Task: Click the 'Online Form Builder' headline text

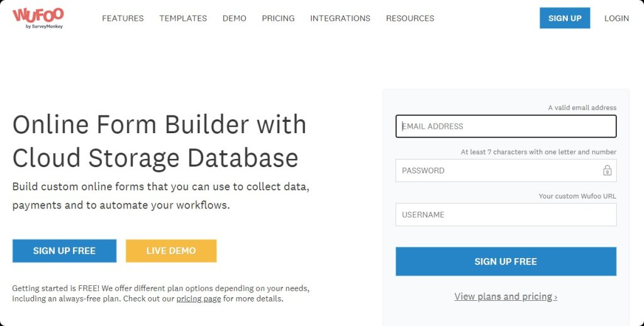Action: pos(159,141)
